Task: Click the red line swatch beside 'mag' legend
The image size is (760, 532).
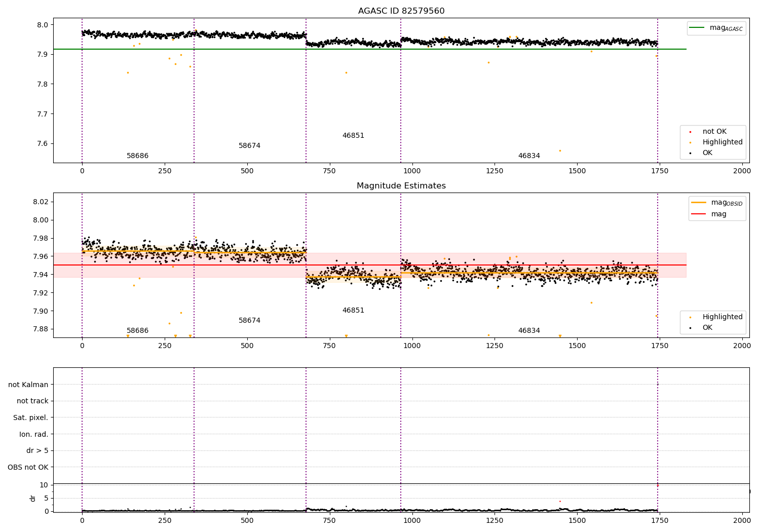Action: click(699, 214)
